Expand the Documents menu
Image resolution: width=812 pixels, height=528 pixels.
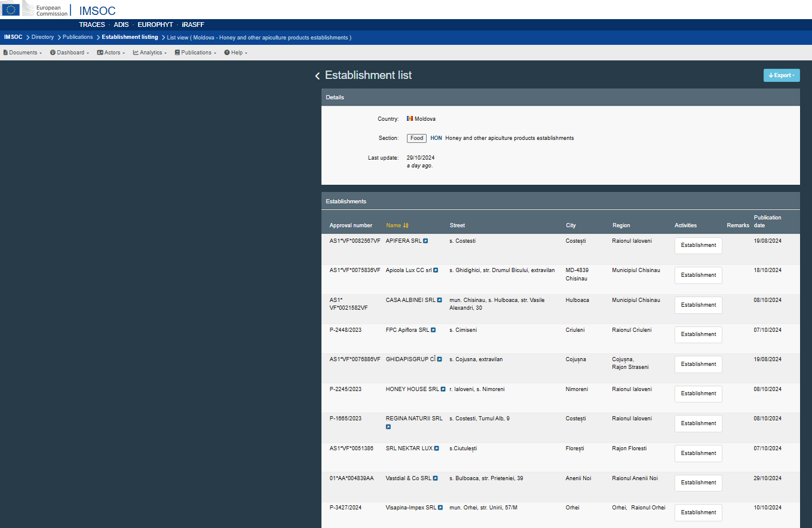[23, 53]
